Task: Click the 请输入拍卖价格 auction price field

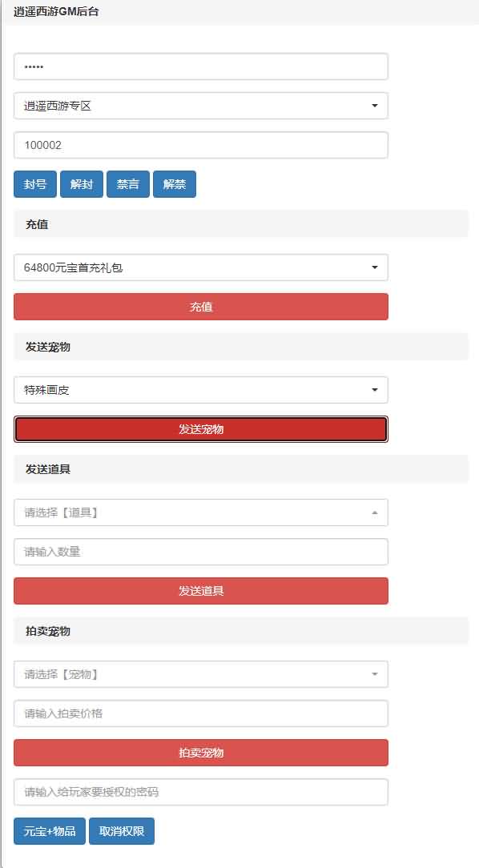Action: coord(200,713)
